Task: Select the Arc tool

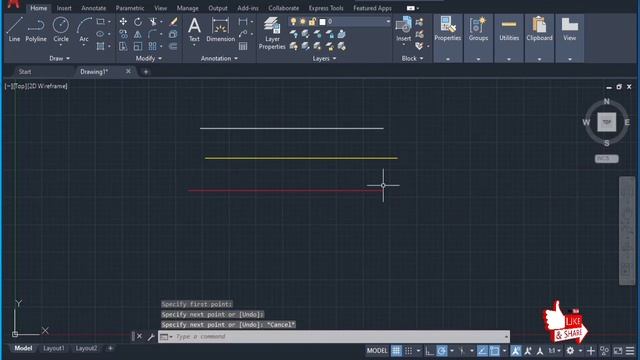Action: (x=84, y=29)
